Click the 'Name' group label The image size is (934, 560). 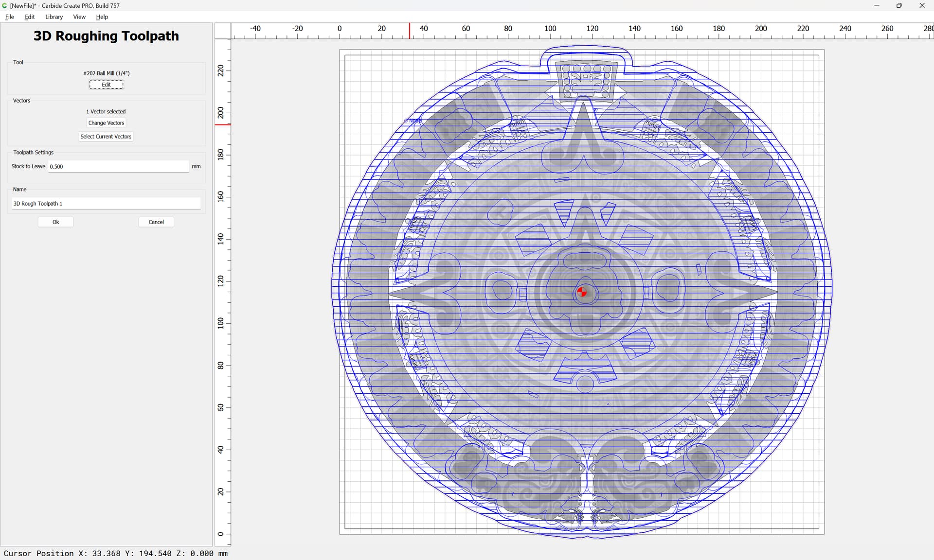(19, 189)
